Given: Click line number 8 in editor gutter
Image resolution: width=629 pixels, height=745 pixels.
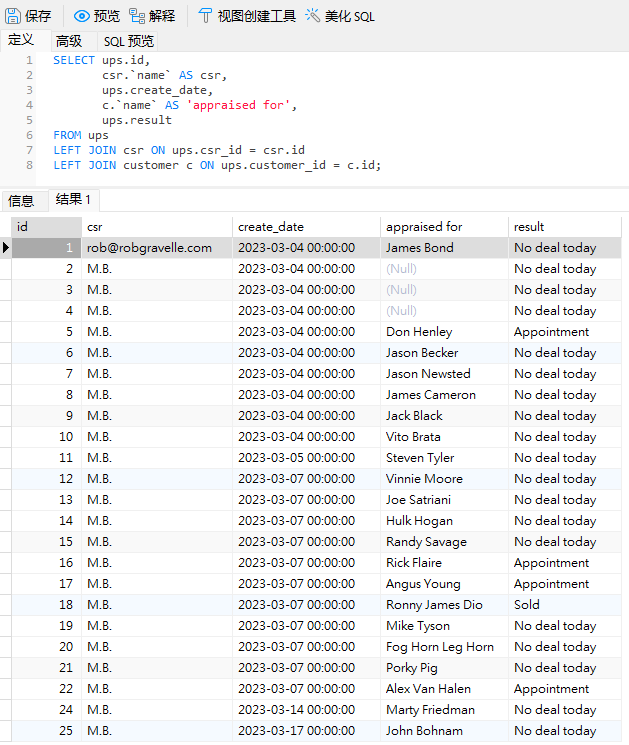Looking at the screenshot, I should click(x=29, y=165).
